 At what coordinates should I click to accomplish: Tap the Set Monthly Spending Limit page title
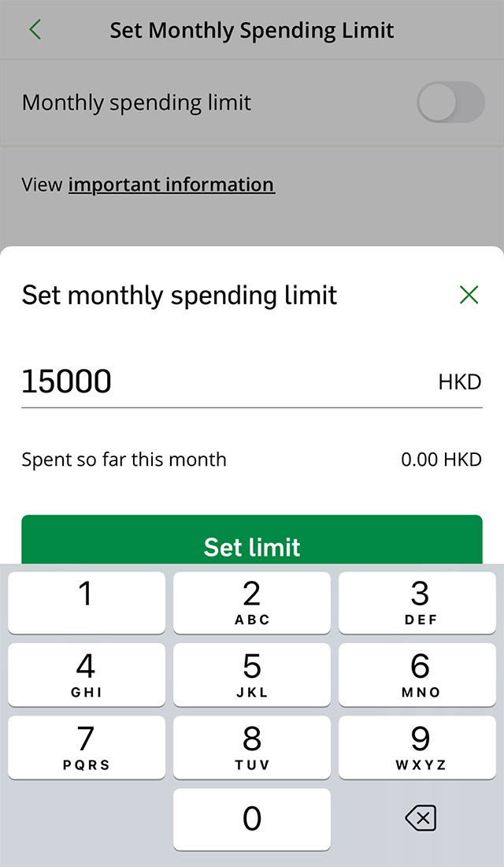click(252, 31)
